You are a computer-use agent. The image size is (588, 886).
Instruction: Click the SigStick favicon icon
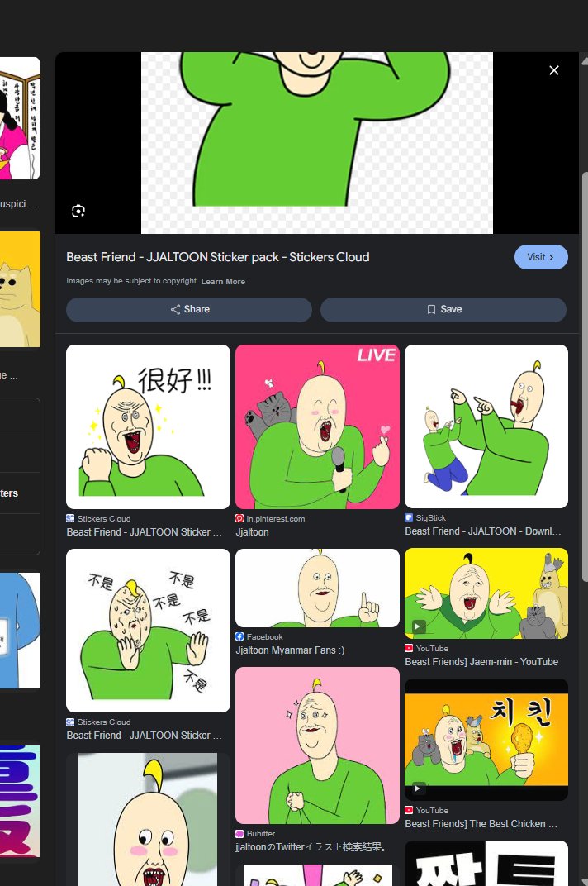pos(409,517)
